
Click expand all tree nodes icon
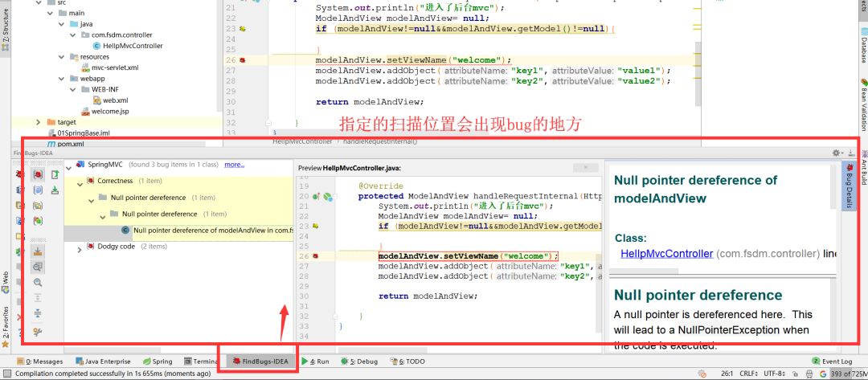click(38, 298)
